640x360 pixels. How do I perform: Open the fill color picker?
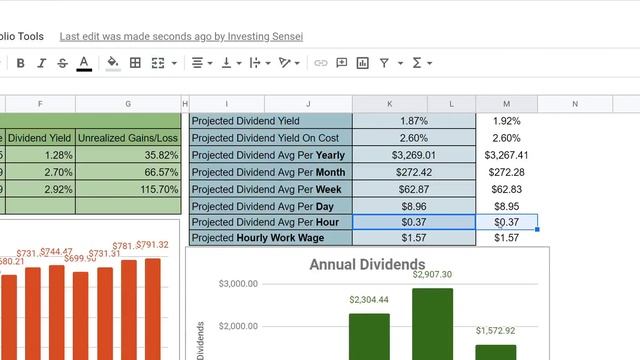click(113, 63)
